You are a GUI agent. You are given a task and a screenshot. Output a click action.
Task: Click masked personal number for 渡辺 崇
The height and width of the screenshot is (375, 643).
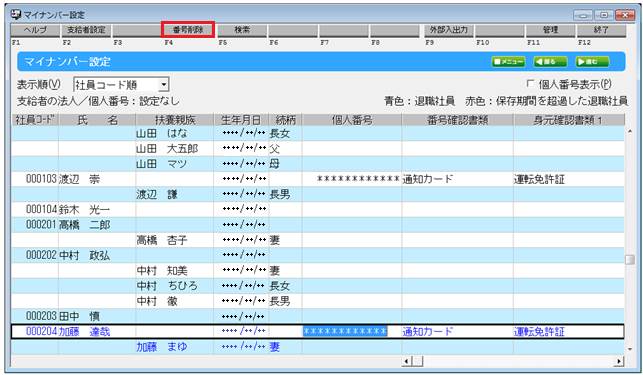pos(358,179)
